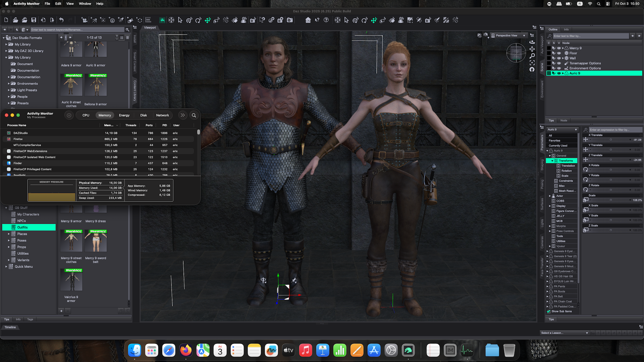
Task: Adjust the Scale parameter slider
Action: coord(611,200)
